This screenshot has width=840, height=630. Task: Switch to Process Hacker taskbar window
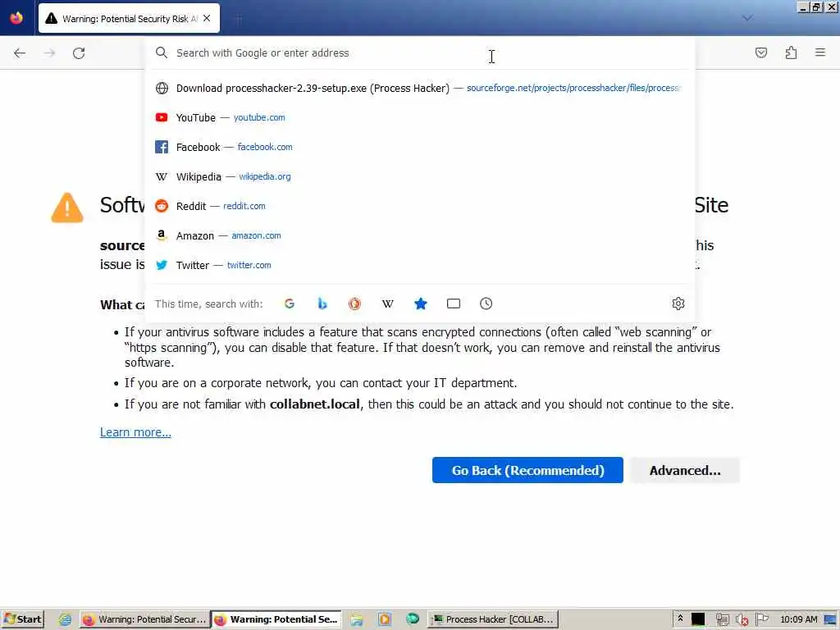(493, 619)
